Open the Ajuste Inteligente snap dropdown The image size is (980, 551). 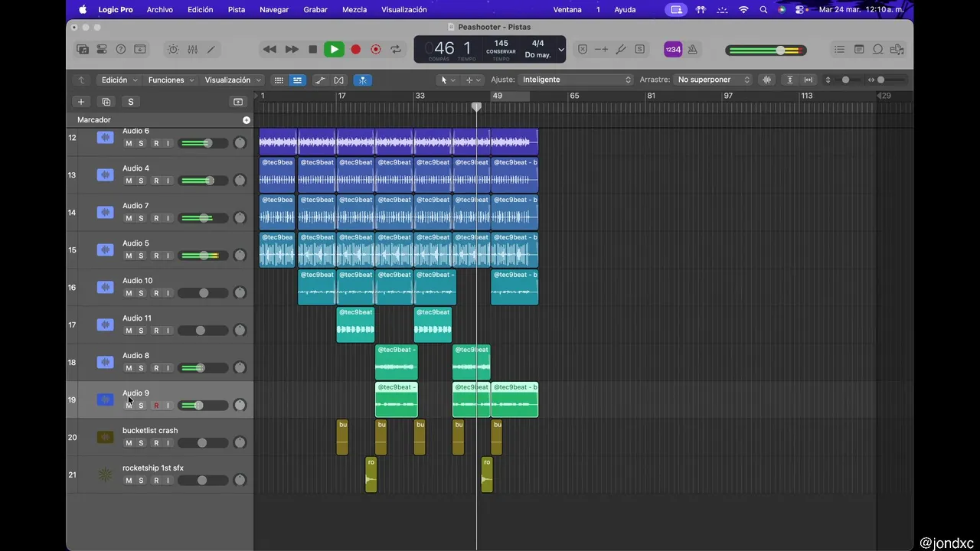click(x=576, y=80)
